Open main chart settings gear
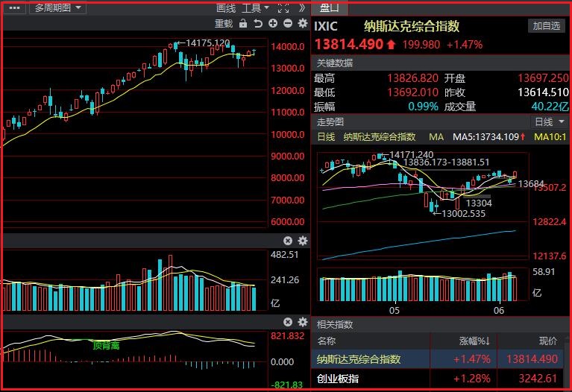Screen dimensions: 572x392 click(303, 24)
